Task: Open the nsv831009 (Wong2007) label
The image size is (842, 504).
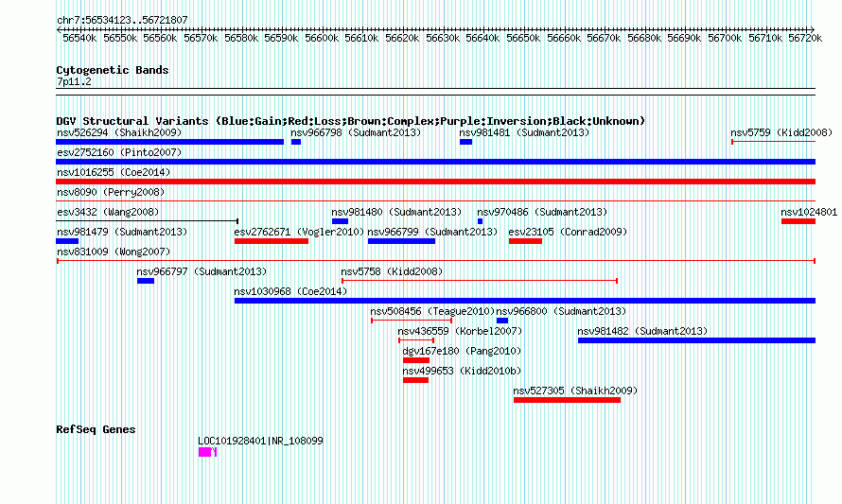Action: (114, 252)
